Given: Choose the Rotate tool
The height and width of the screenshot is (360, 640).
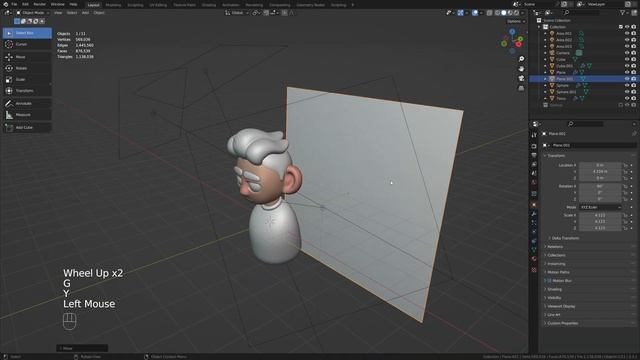Looking at the screenshot, I should [27, 68].
